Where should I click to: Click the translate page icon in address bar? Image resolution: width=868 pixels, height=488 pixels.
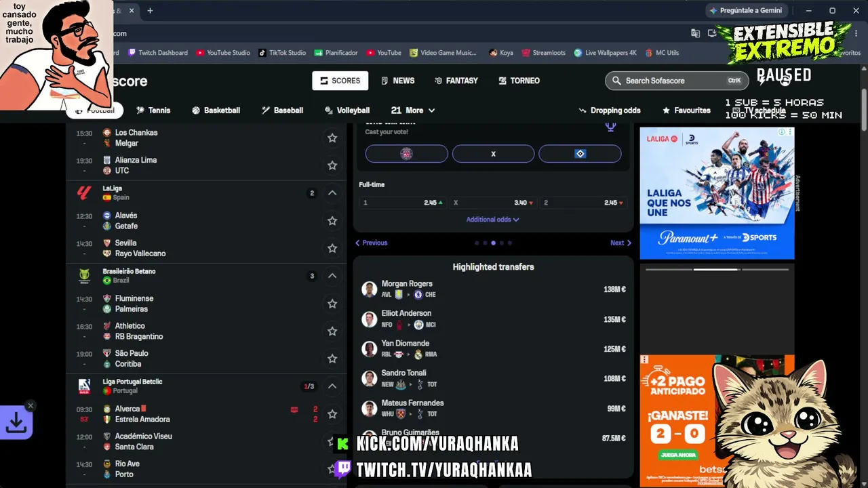pos(695,33)
